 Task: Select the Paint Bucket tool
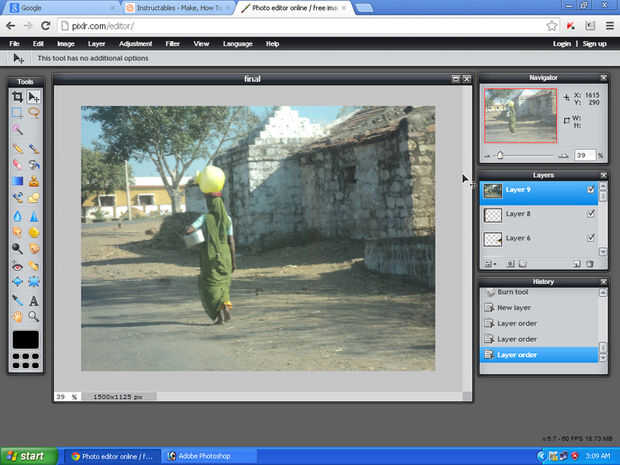coord(34,164)
